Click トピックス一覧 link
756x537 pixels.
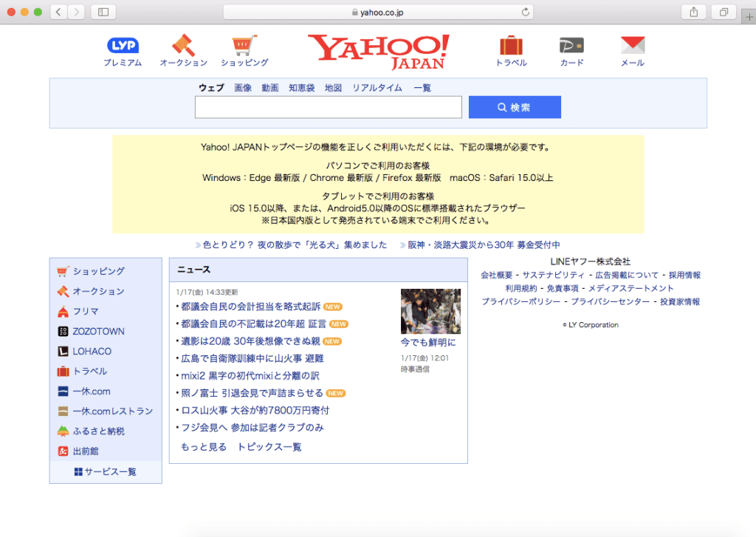[269, 447]
